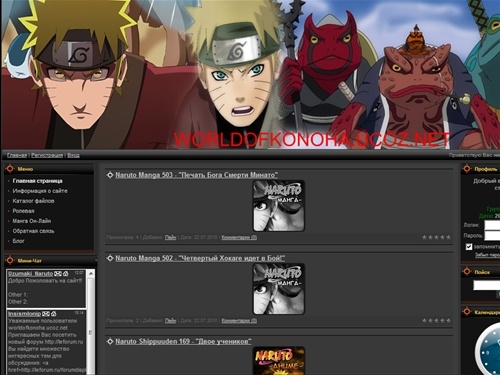The width and height of the screenshot is (500, 375).
Task: Click the diamond icon beside Manga 503 title
Action: [x=110, y=175]
